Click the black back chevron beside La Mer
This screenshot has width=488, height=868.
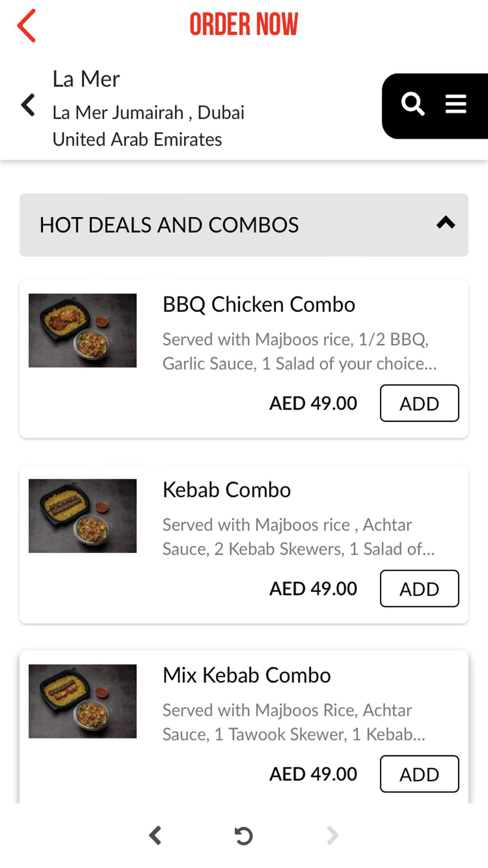click(28, 105)
